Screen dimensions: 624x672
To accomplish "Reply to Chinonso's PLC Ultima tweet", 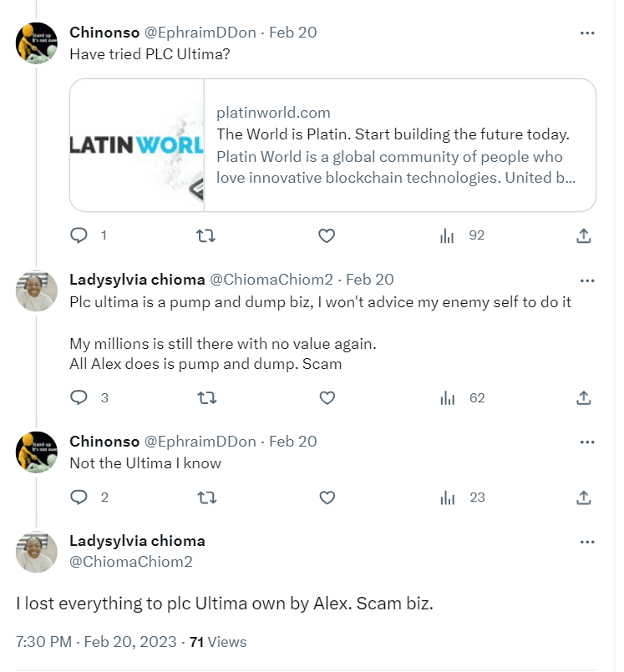I will (x=79, y=235).
